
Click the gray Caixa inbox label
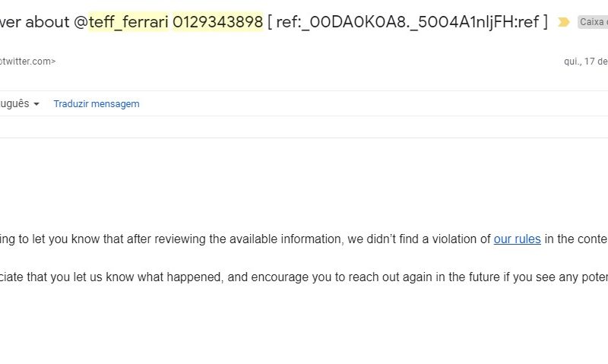(x=593, y=22)
